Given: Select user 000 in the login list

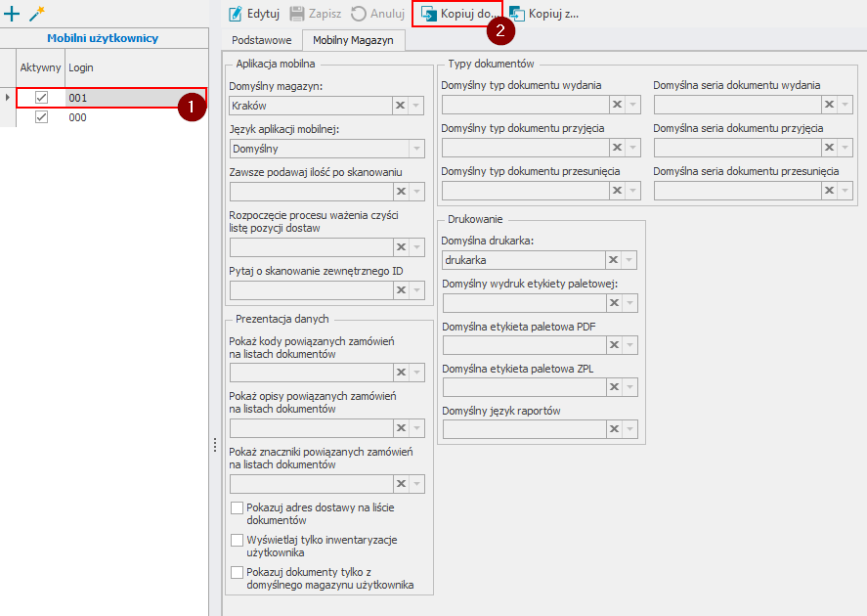Looking at the screenshot, I should coord(78,117).
